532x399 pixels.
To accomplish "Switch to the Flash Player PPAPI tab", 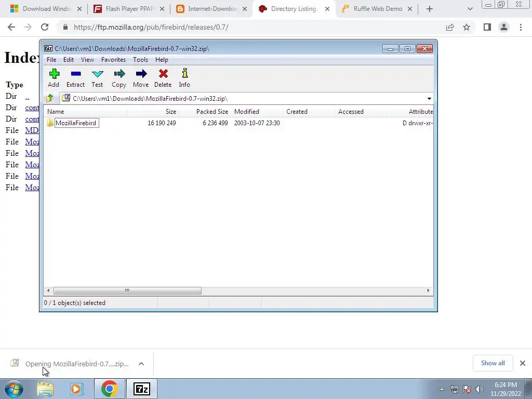I will tap(129, 9).
